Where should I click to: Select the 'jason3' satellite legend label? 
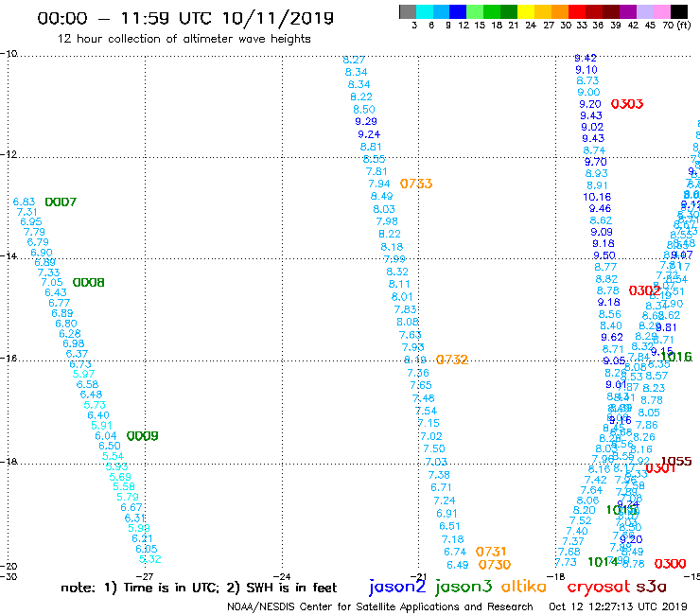(x=464, y=587)
